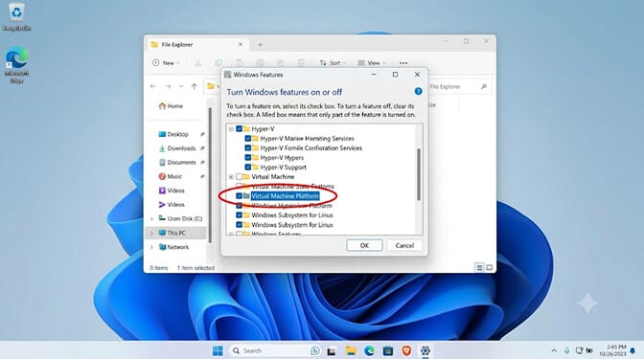Switch to details view icon in status bar
This screenshot has height=359, width=644.
coord(479,267)
